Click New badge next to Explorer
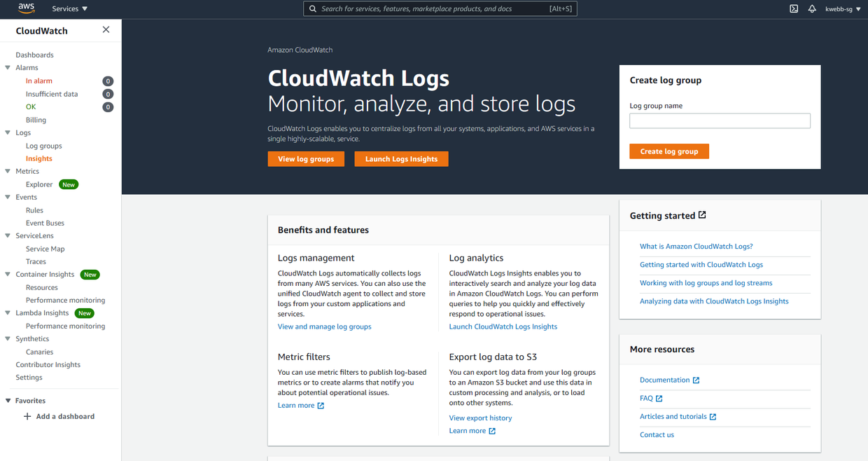The width and height of the screenshot is (868, 461). click(x=69, y=184)
